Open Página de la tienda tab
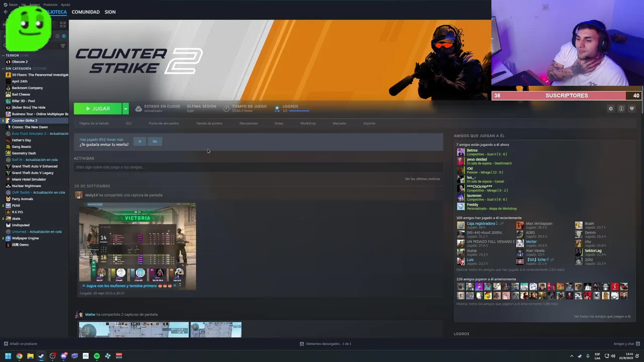 tap(94, 123)
